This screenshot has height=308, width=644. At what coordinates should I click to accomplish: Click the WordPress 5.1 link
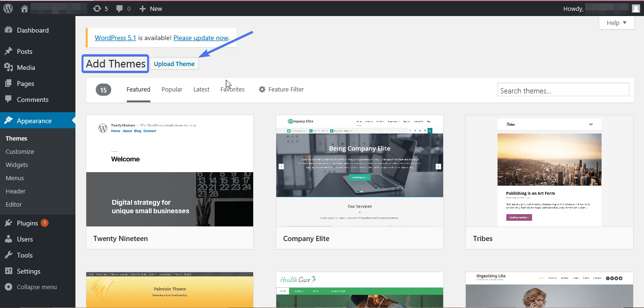[116, 38]
